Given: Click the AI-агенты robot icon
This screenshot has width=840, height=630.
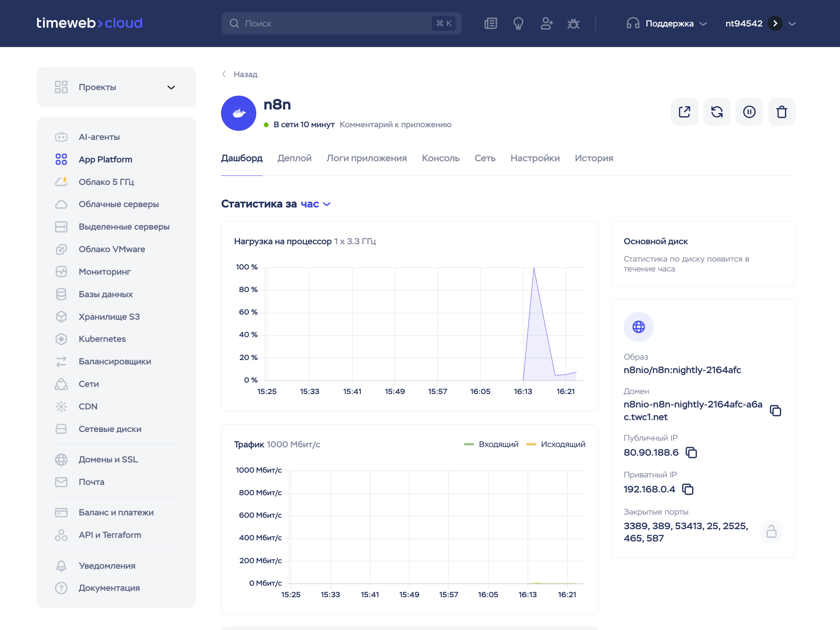Looking at the screenshot, I should 61,137.
